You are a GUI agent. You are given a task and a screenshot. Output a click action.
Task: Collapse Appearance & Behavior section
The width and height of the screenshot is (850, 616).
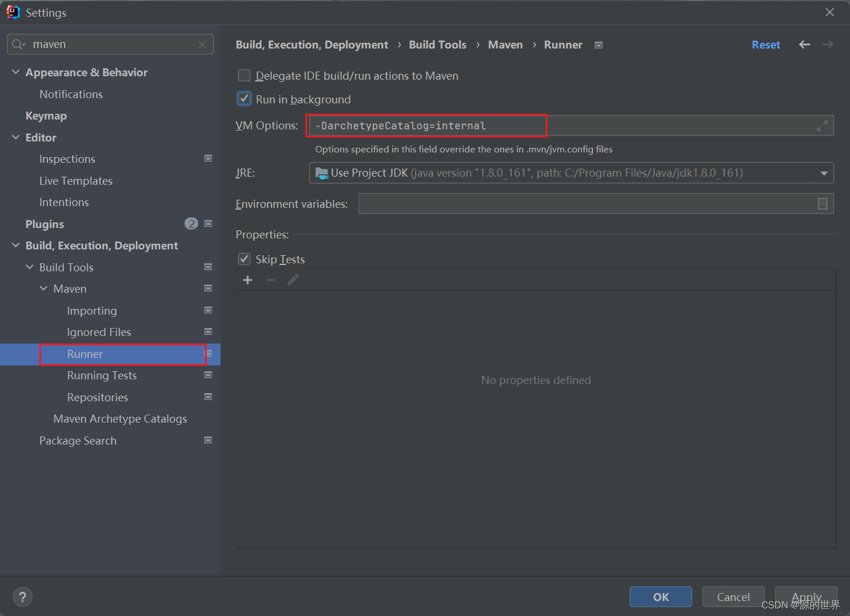pyautogui.click(x=16, y=72)
